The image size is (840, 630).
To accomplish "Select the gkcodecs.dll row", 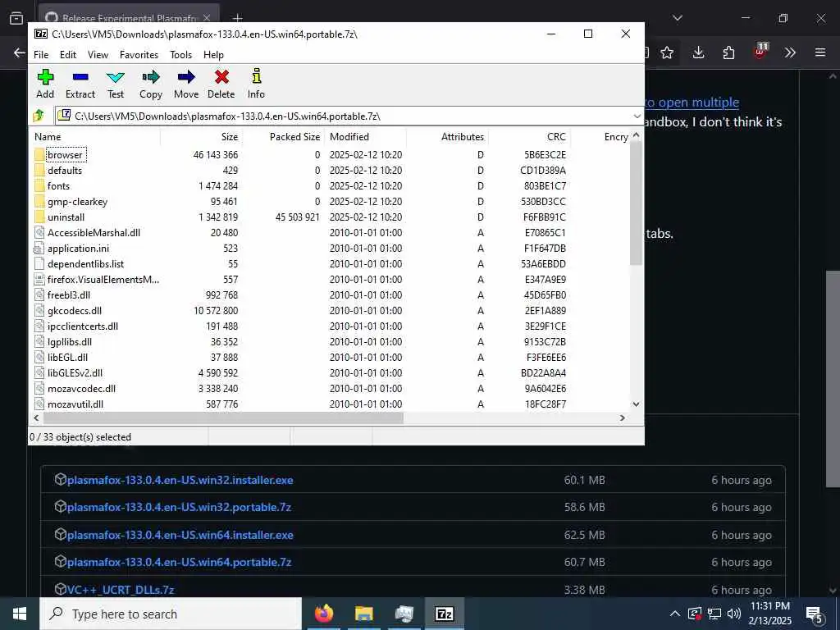I will click(x=330, y=311).
